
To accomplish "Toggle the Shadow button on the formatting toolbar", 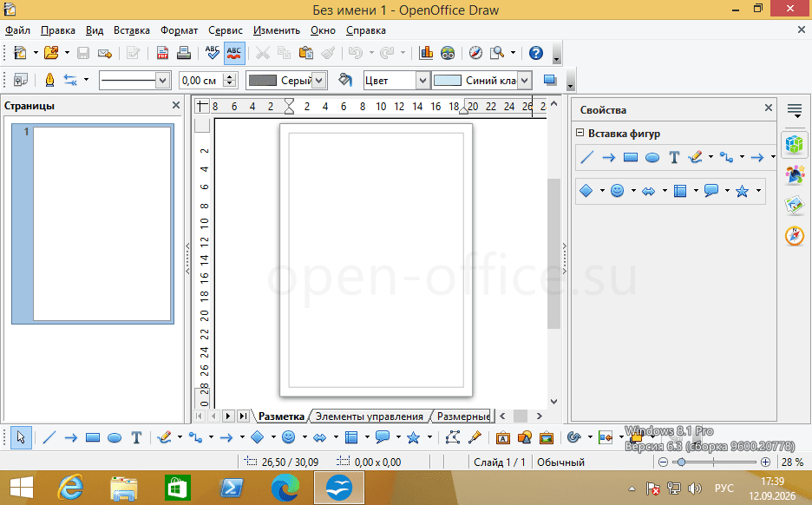I will pos(550,81).
